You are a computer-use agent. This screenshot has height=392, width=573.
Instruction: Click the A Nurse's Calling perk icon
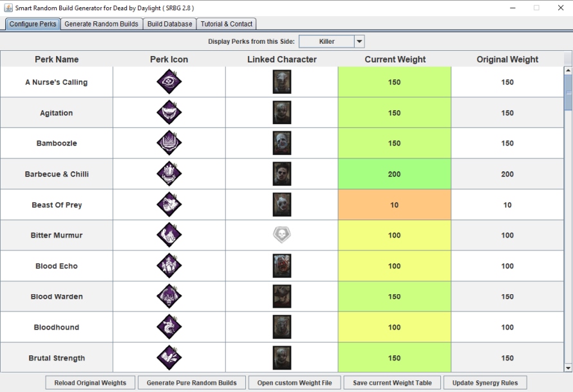(169, 82)
